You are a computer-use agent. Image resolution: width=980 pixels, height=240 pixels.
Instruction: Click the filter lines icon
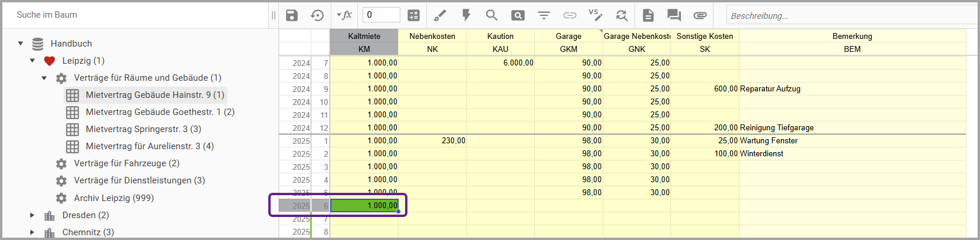point(544,15)
